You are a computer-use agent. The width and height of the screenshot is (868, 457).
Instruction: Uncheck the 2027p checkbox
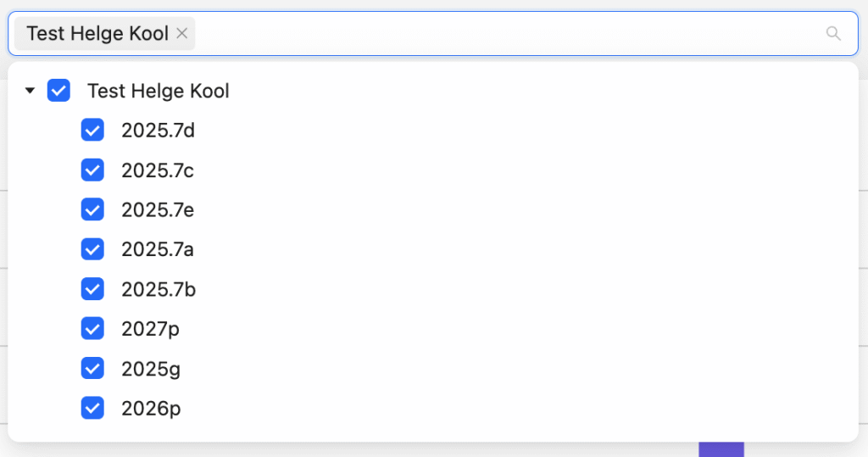click(x=92, y=328)
